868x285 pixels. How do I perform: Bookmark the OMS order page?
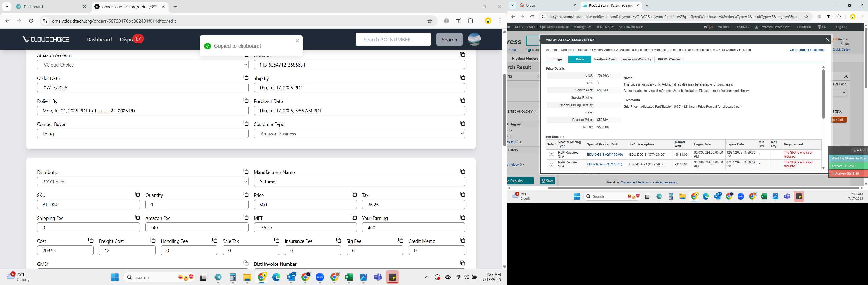pyautogui.click(x=430, y=21)
